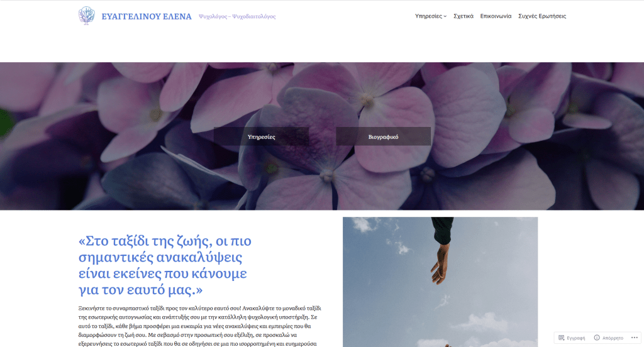Open the ΕΥΑΓΓΕΛΙΝΟΥ ΕΛΕΝΑ site title link

[x=146, y=16]
